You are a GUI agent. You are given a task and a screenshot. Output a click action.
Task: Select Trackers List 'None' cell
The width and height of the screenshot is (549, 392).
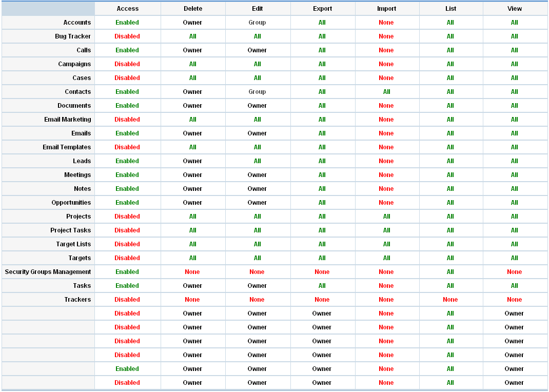click(450, 300)
